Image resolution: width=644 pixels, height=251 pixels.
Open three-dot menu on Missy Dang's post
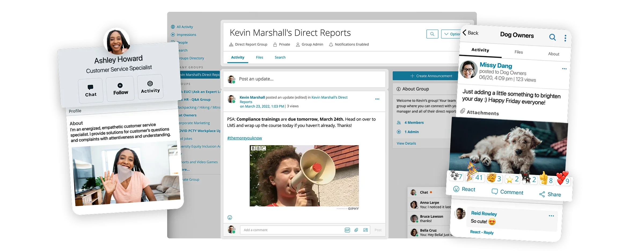pyautogui.click(x=564, y=69)
